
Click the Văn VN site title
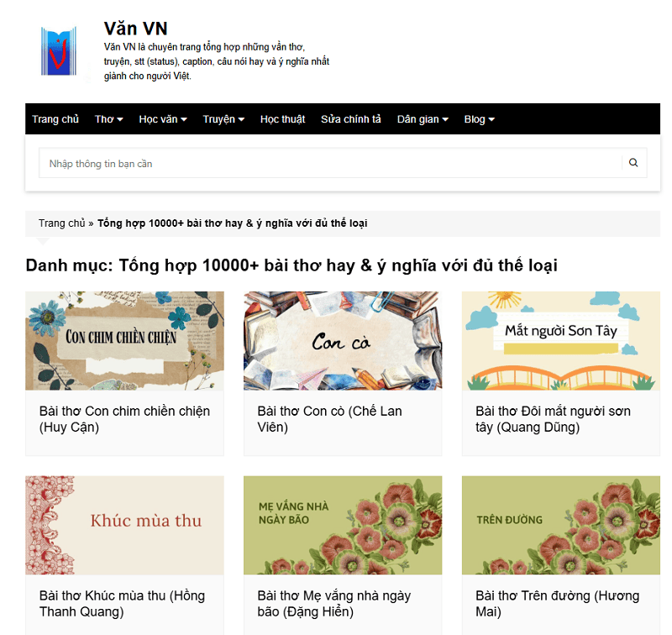pyautogui.click(x=135, y=29)
